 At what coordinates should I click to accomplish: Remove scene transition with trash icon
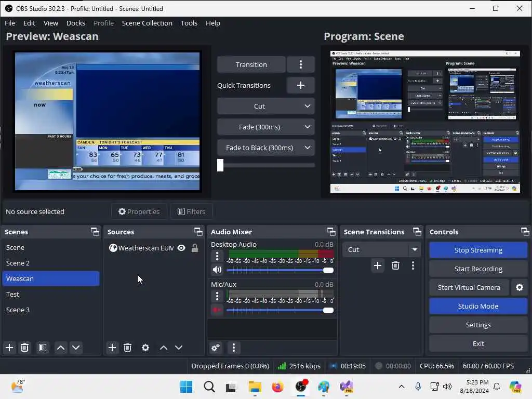(x=395, y=265)
